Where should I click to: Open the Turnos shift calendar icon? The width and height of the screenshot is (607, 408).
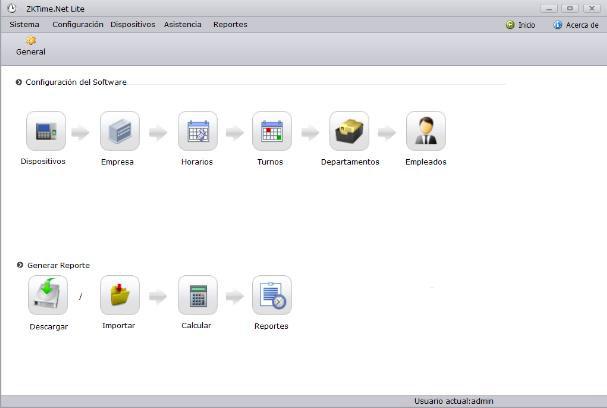click(x=272, y=131)
